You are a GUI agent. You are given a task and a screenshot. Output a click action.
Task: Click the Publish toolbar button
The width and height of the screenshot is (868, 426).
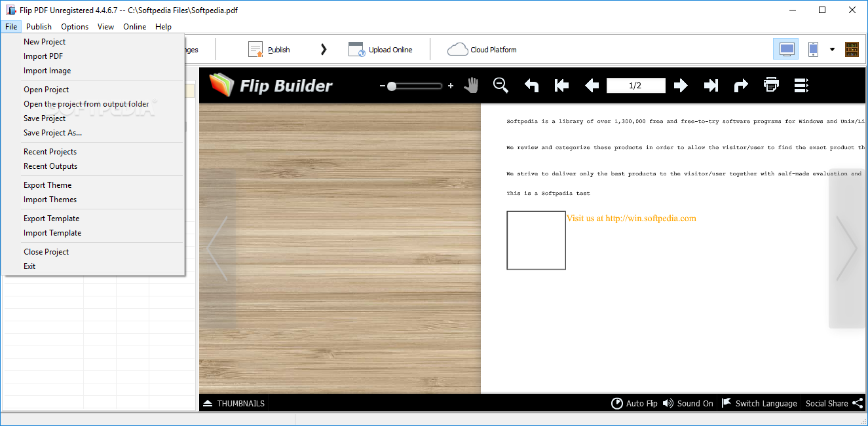click(269, 49)
